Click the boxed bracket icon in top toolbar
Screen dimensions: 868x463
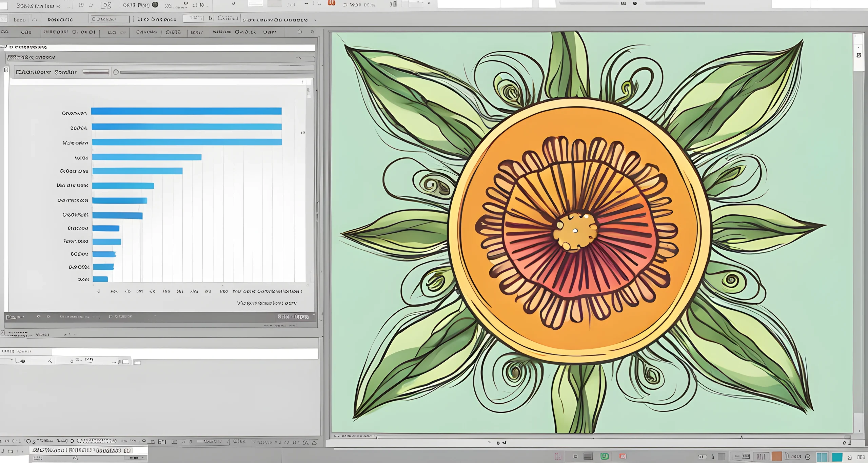tap(106, 5)
